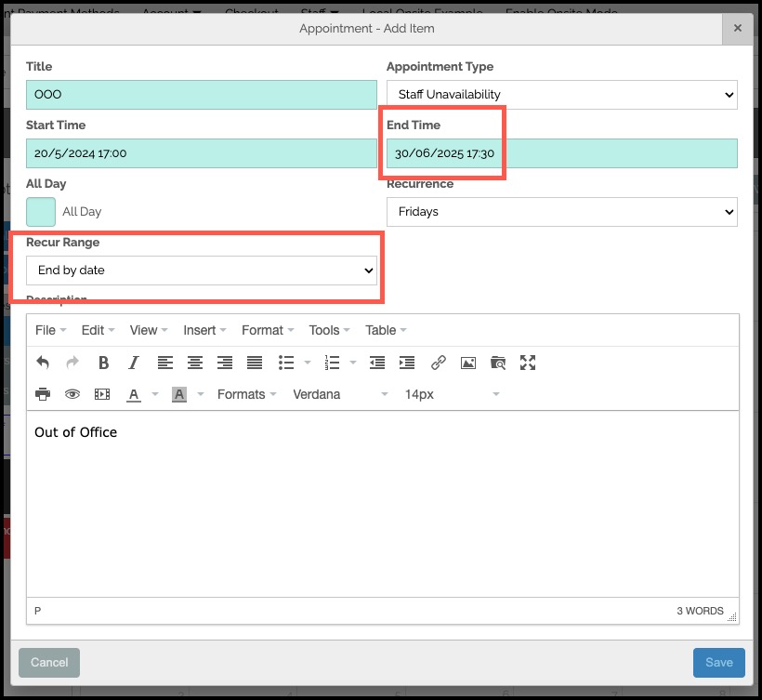
Task: Preview the content with the eye icon
Action: coord(72,394)
